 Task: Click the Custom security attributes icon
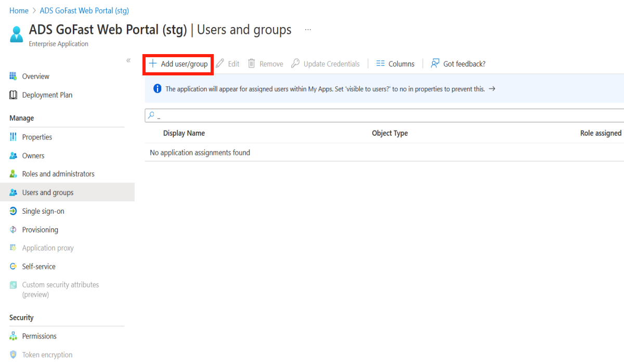click(x=14, y=285)
